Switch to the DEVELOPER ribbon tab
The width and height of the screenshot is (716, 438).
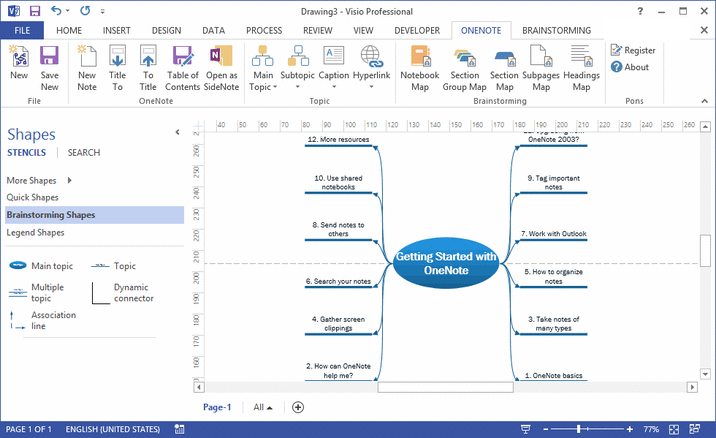tap(417, 31)
